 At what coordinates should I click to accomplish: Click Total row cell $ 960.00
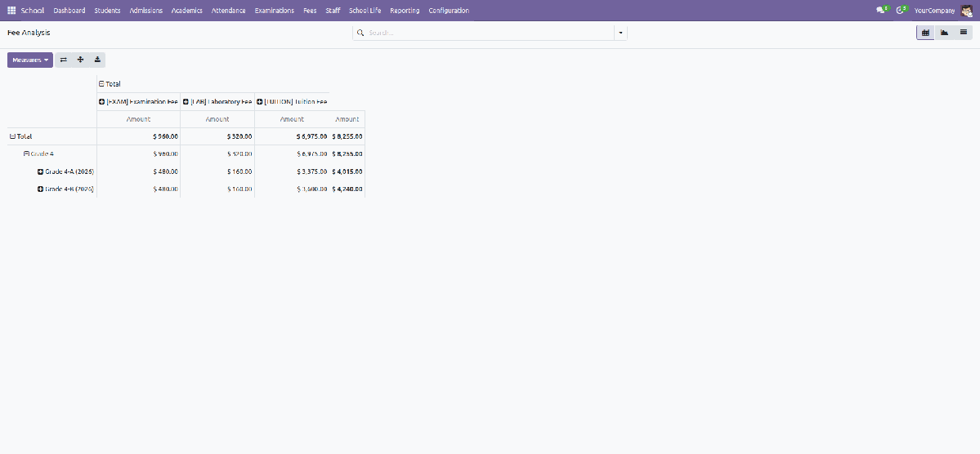tap(139, 136)
